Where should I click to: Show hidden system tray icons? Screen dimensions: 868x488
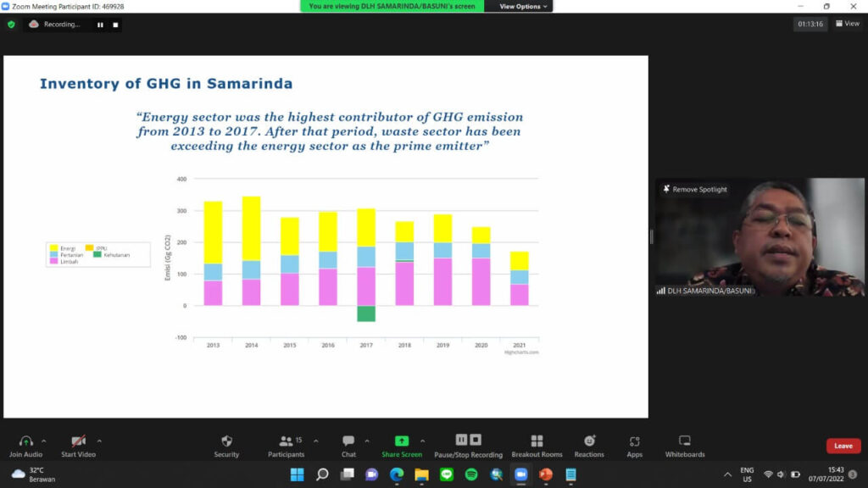pos(727,474)
